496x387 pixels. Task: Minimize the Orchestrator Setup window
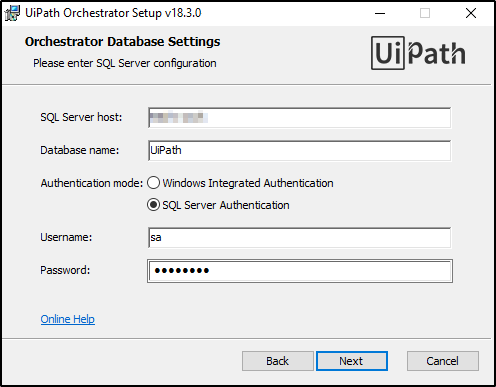point(380,13)
